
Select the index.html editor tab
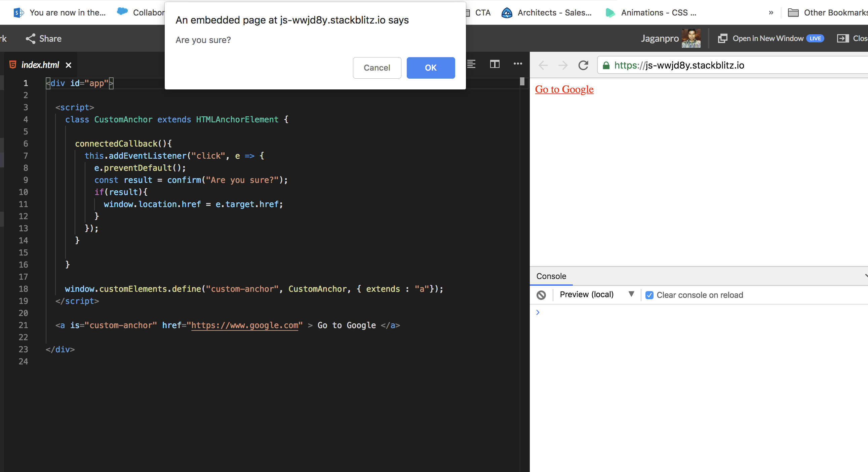coord(40,65)
